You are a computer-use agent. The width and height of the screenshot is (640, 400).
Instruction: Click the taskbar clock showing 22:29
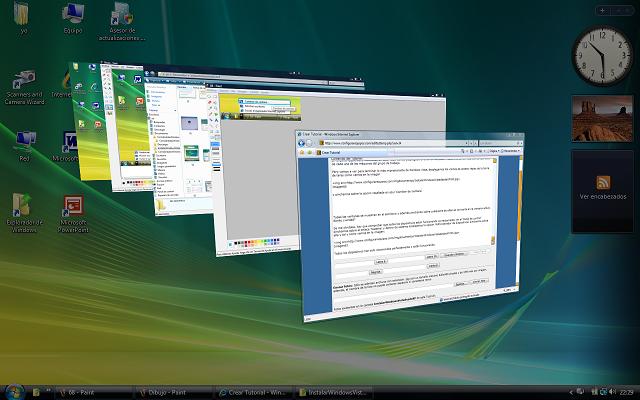pos(627,393)
